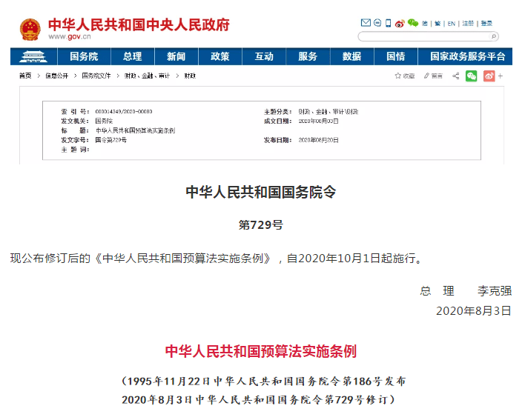The width and height of the screenshot is (525, 420).
Task: Click the date 2020年8月3日
Action: point(474,310)
